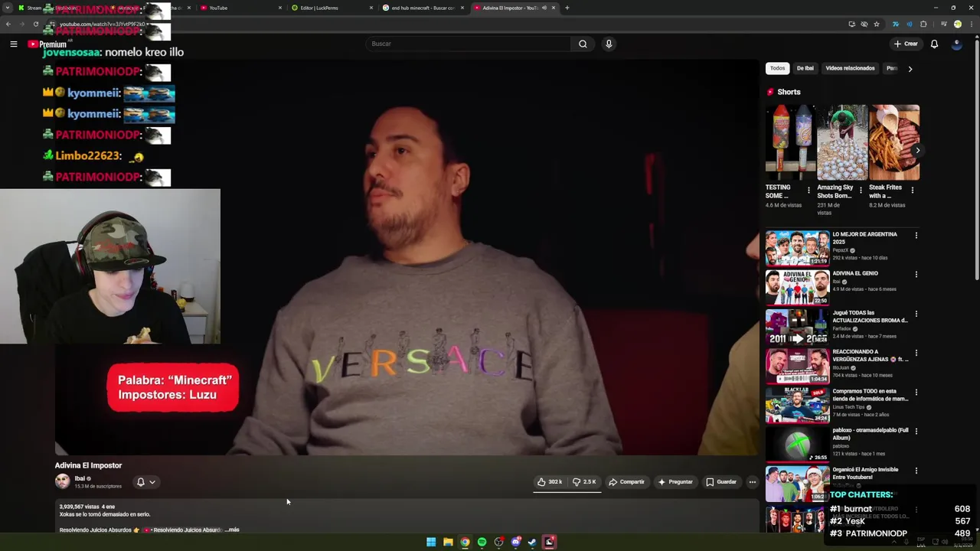Open options menu for TESTING SOME short

808,191
